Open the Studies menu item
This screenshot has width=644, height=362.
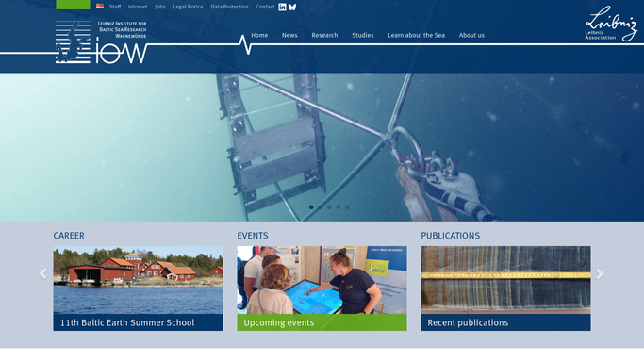tap(363, 35)
